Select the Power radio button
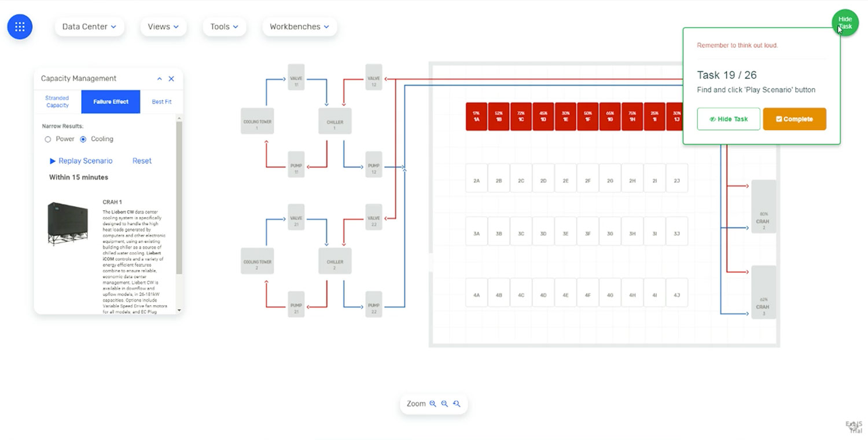The image size is (868, 440). point(48,139)
